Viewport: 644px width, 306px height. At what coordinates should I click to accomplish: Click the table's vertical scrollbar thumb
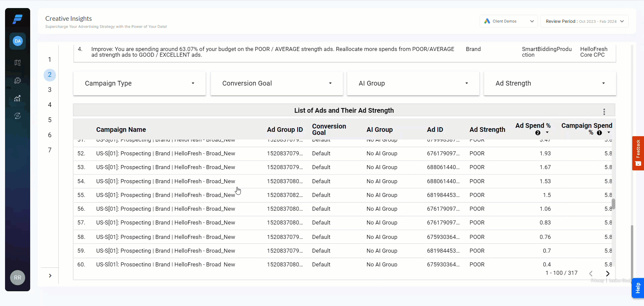coord(613,204)
